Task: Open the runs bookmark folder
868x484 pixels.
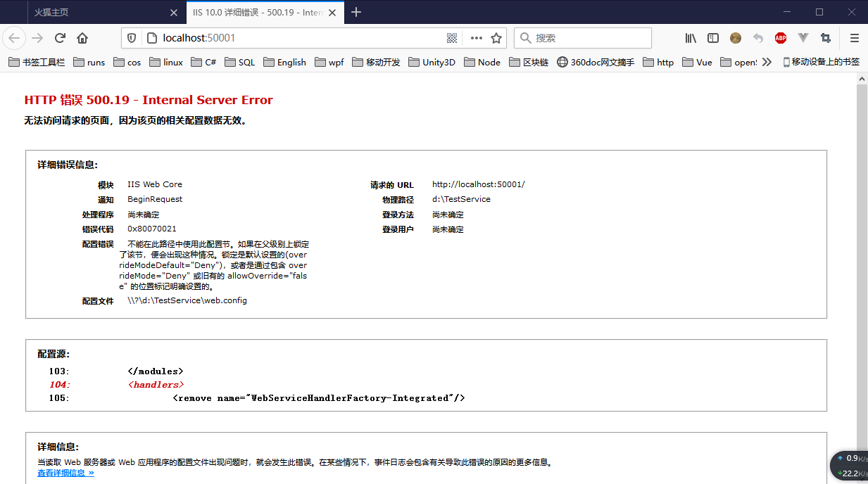Action: click(x=89, y=62)
